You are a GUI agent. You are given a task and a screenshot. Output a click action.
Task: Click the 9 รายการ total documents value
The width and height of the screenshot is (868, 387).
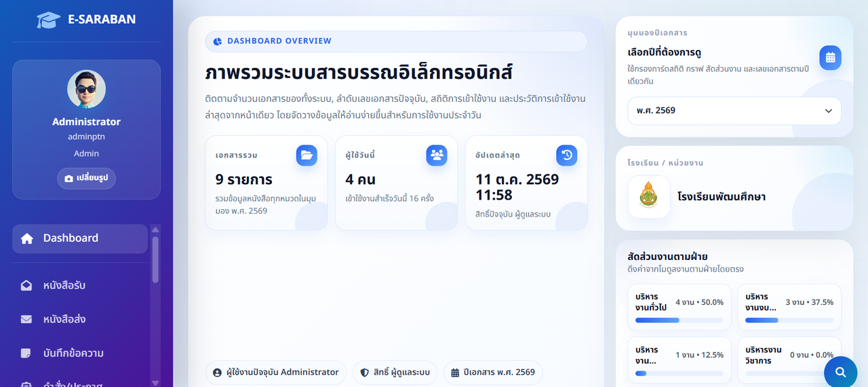click(244, 180)
